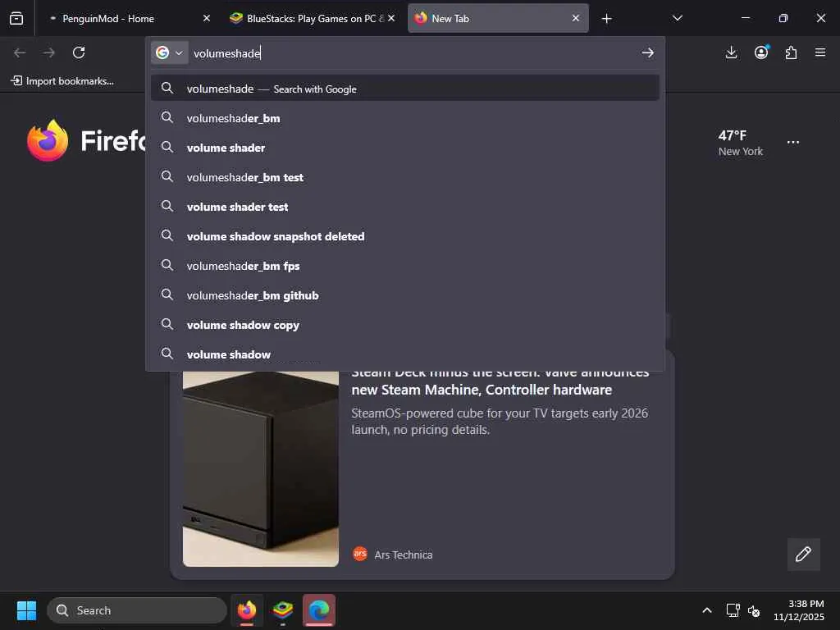Select 'volume shadow snapshot deleted' suggestion
This screenshot has height=630, width=840.
tap(405, 236)
